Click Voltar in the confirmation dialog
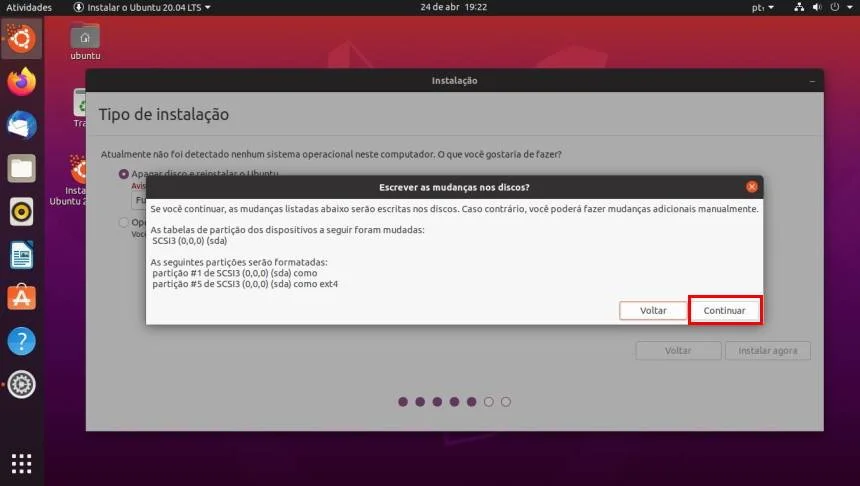 pos(653,310)
